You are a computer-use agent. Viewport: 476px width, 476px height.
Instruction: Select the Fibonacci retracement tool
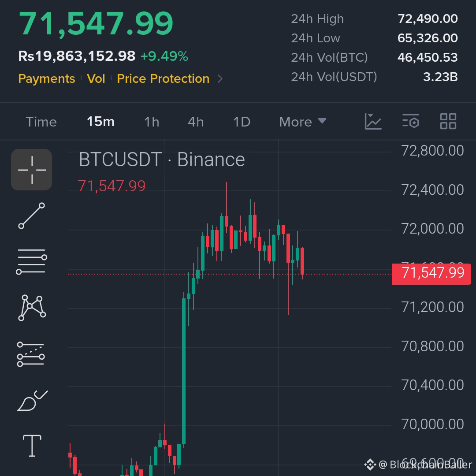31,354
